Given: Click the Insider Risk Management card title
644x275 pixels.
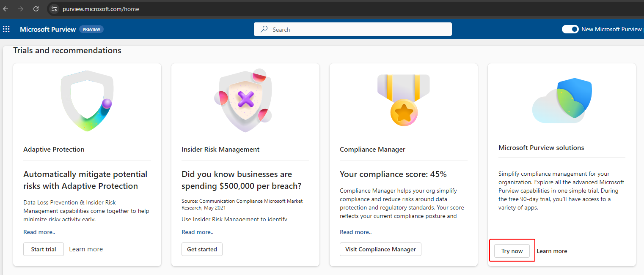Looking at the screenshot, I should pos(220,150).
